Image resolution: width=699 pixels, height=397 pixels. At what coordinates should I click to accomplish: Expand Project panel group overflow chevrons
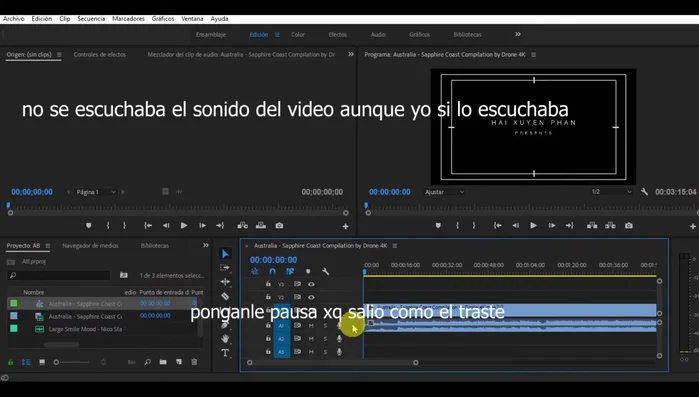pyautogui.click(x=206, y=246)
